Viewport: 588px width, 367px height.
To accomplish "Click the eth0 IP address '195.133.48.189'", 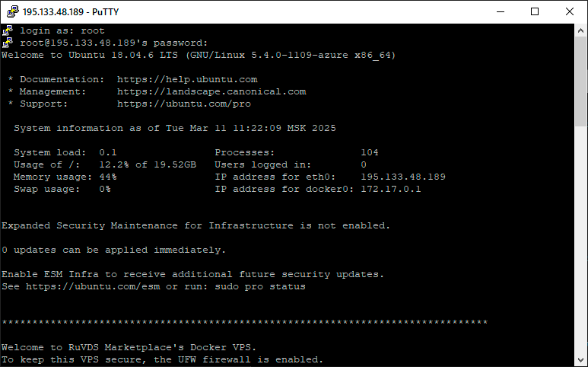I will tap(403, 177).
